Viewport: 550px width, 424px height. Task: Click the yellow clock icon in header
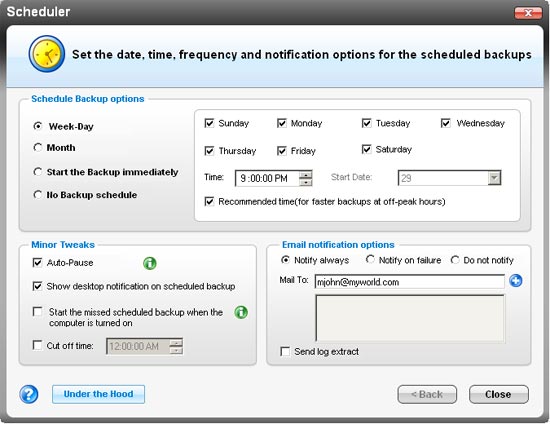tap(47, 54)
